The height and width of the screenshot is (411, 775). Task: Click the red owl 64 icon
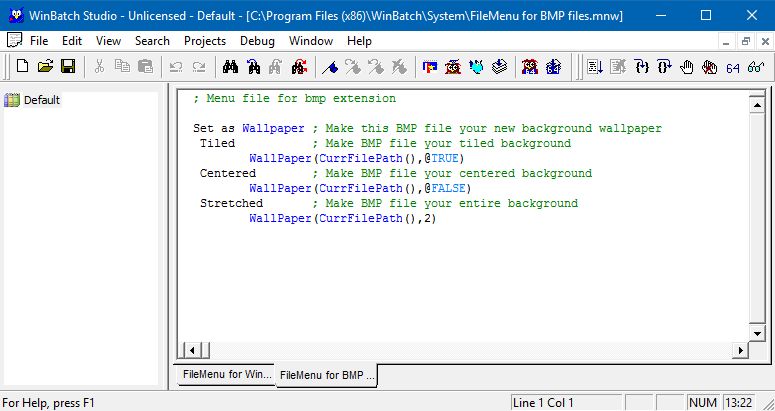530,66
